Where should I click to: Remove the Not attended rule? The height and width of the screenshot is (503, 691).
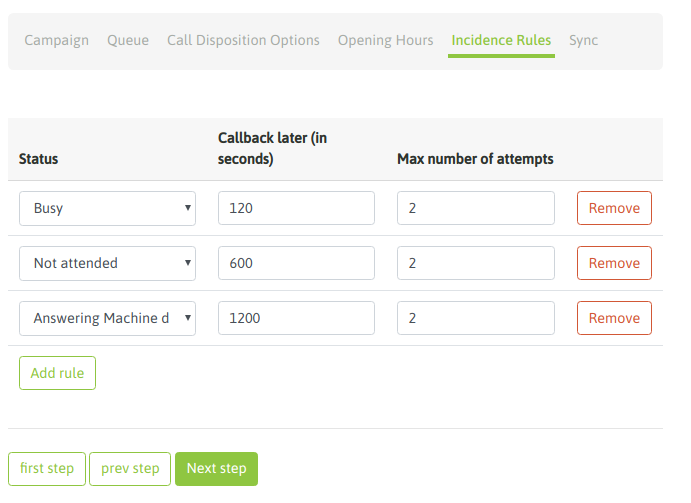pyautogui.click(x=614, y=263)
